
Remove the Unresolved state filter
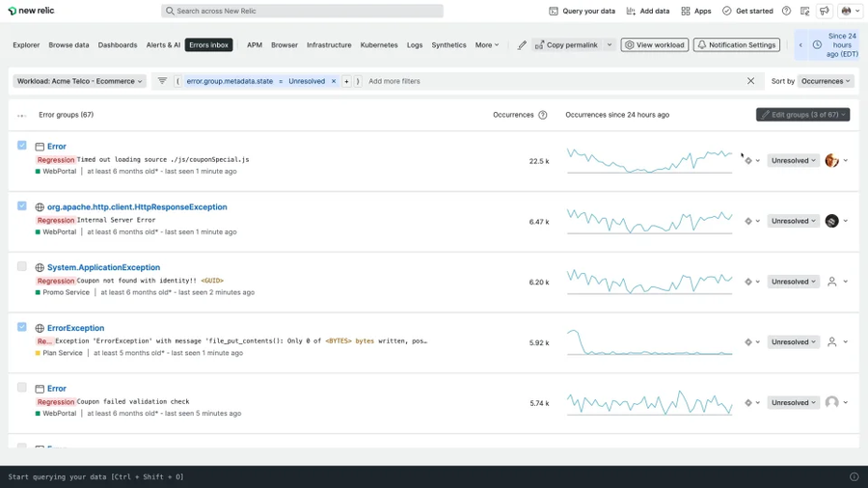pyautogui.click(x=334, y=81)
